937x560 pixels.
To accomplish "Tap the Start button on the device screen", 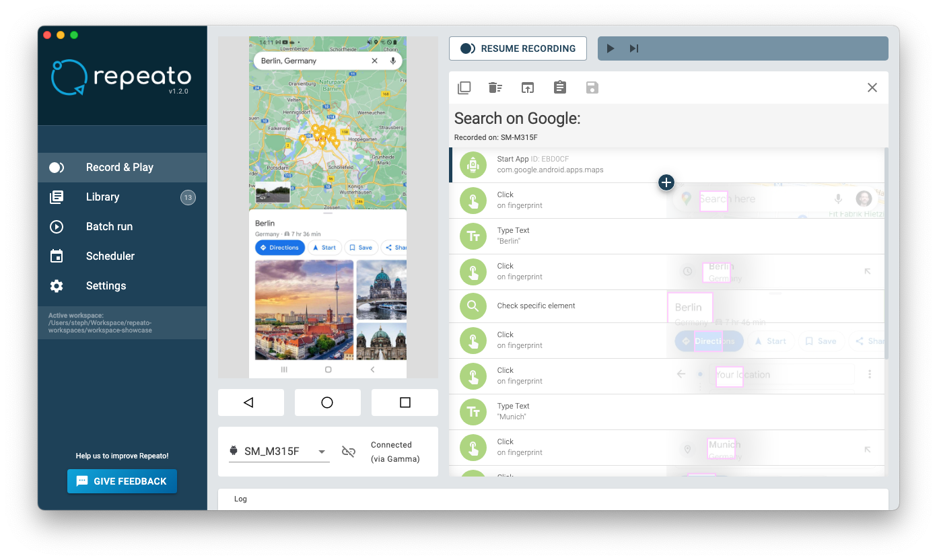I will click(324, 248).
